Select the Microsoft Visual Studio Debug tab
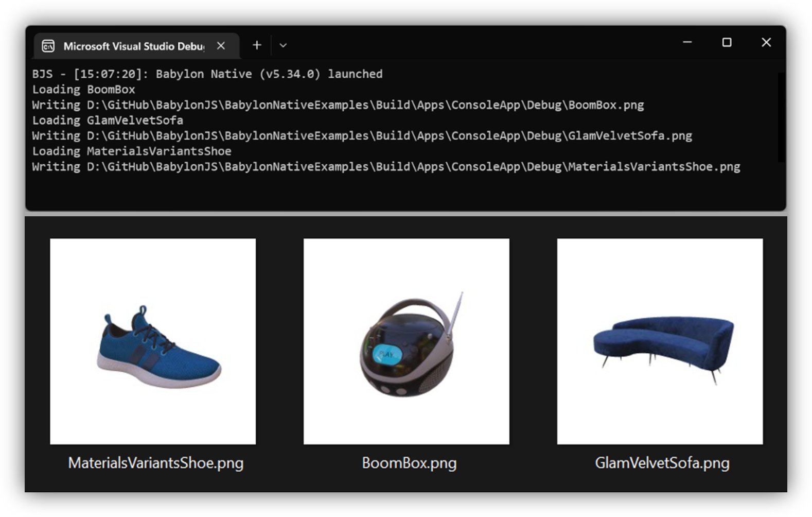Viewport: 812px width, 517px height. point(136,46)
